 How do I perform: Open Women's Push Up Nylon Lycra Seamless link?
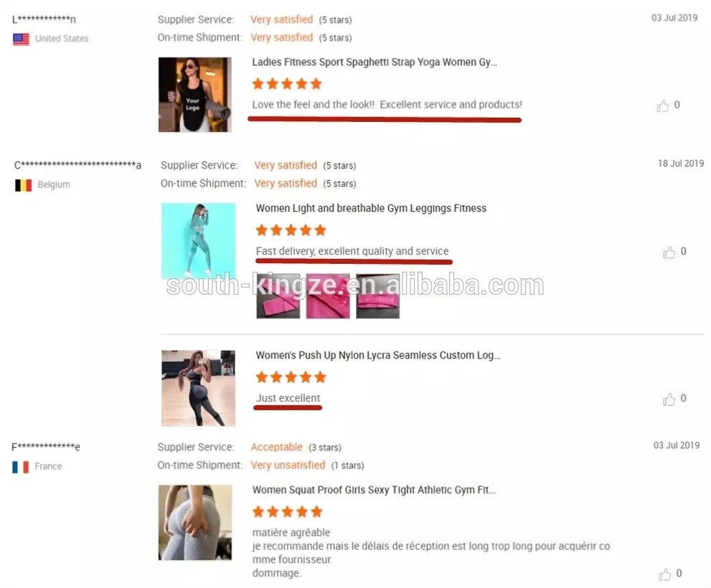click(x=378, y=355)
